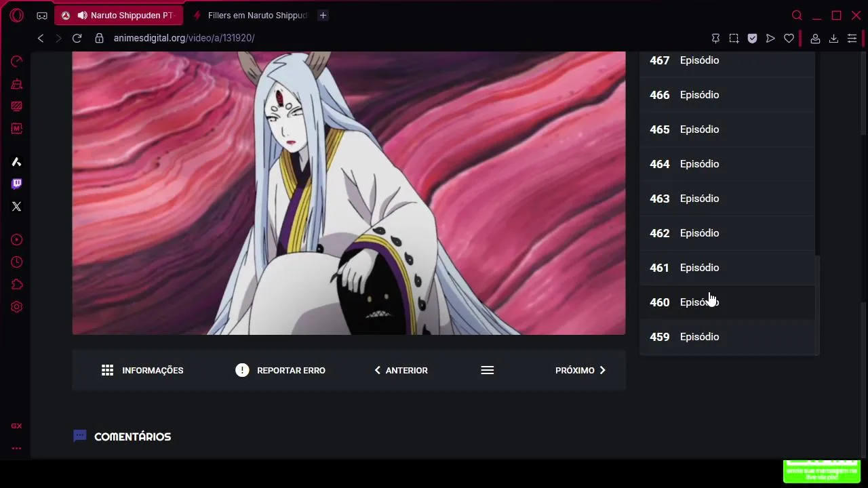Click the speaker icon on Naruto tab
Viewport: 868px width, 488px height.
82,15
